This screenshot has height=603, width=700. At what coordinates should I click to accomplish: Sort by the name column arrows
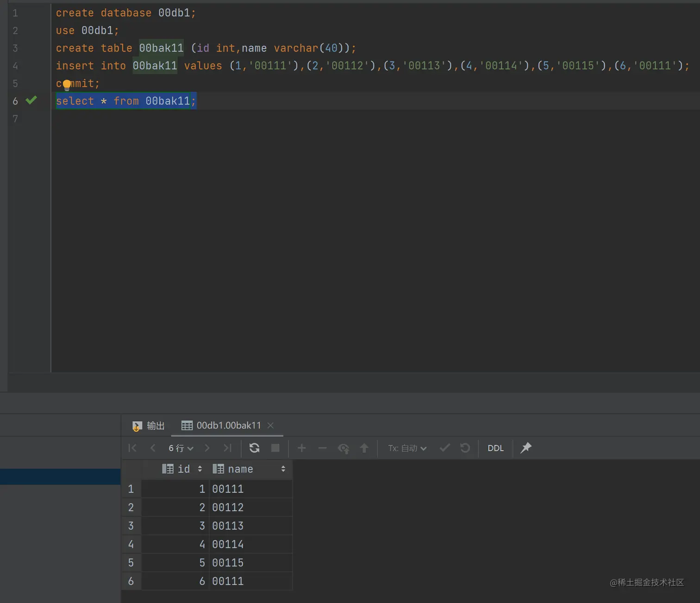[x=283, y=469]
